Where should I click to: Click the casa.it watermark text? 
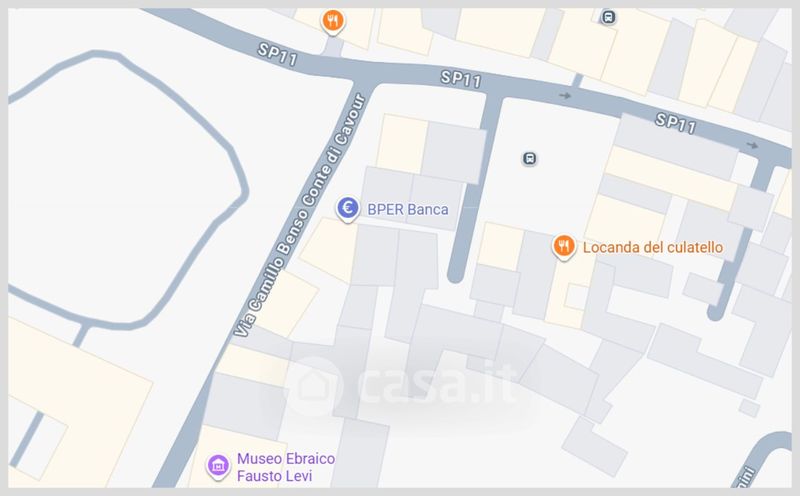[x=438, y=384]
